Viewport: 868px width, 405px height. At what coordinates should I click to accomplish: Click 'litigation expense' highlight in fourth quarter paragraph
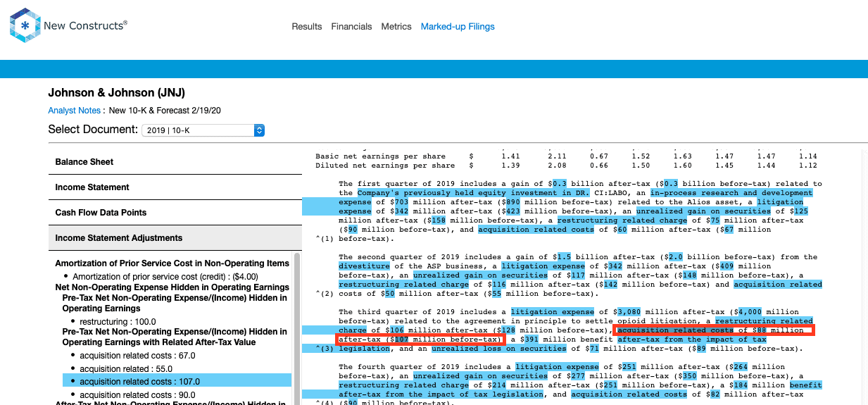(557, 367)
